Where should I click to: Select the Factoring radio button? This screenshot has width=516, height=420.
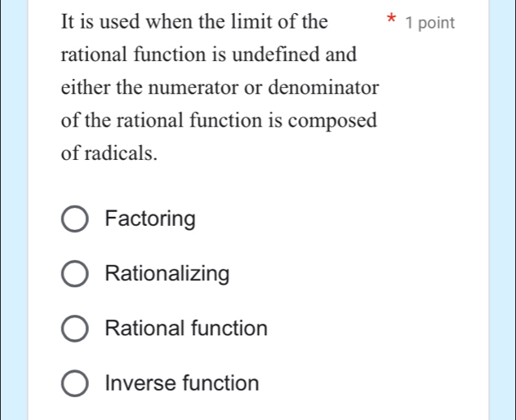[76, 219]
